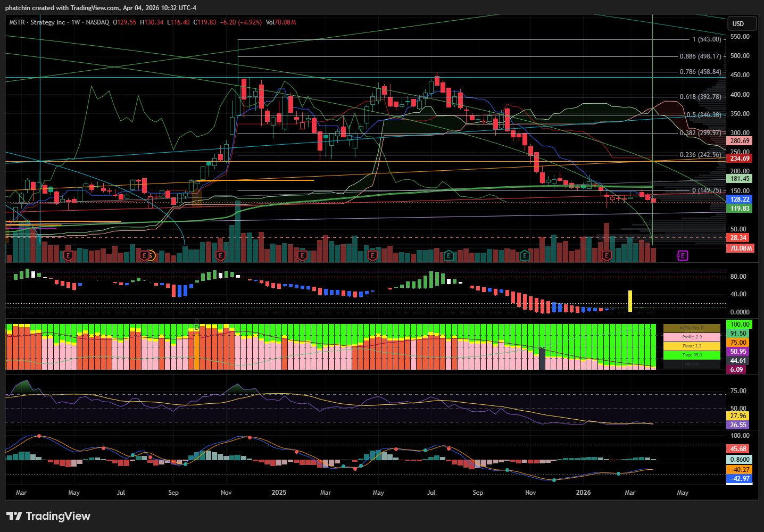Click the MSTR Strategy Inc symbol title
Viewport: 764px width, 532px height.
pyautogui.click(x=37, y=22)
